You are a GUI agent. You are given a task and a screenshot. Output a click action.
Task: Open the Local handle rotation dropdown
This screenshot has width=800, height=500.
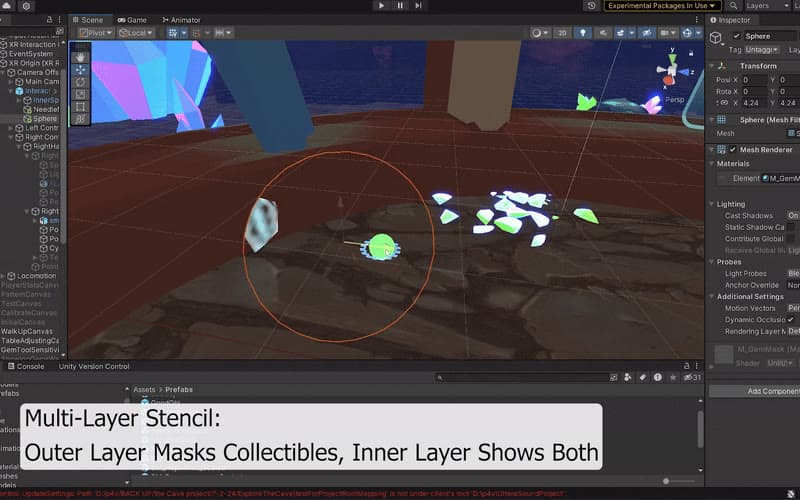(x=136, y=33)
